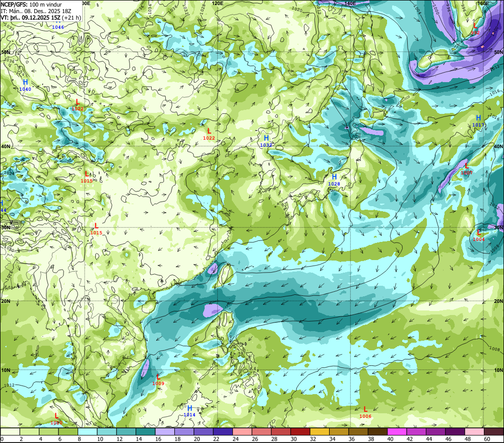Click the 140E longitude label
The width and height of the screenshot is (504, 443).
click(350, 3)
